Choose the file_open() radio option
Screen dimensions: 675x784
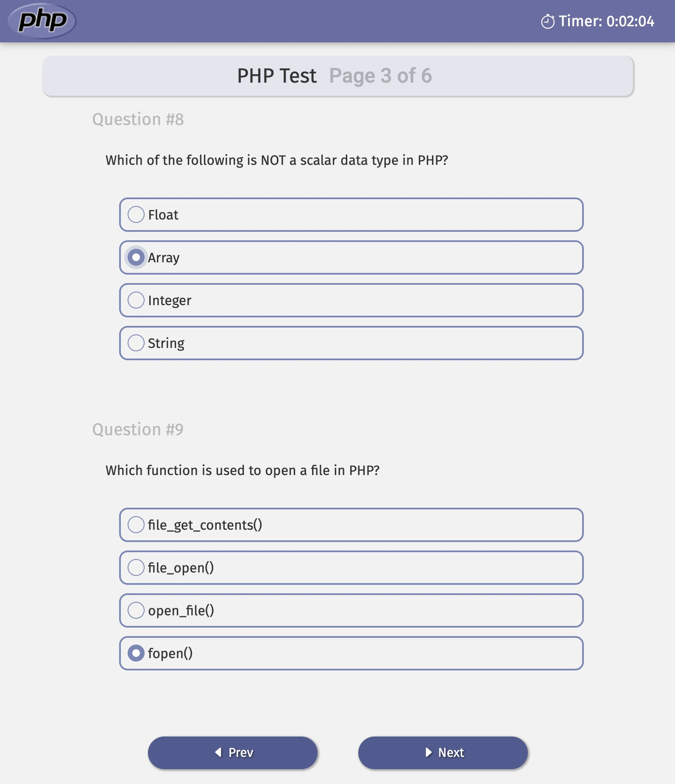click(136, 567)
